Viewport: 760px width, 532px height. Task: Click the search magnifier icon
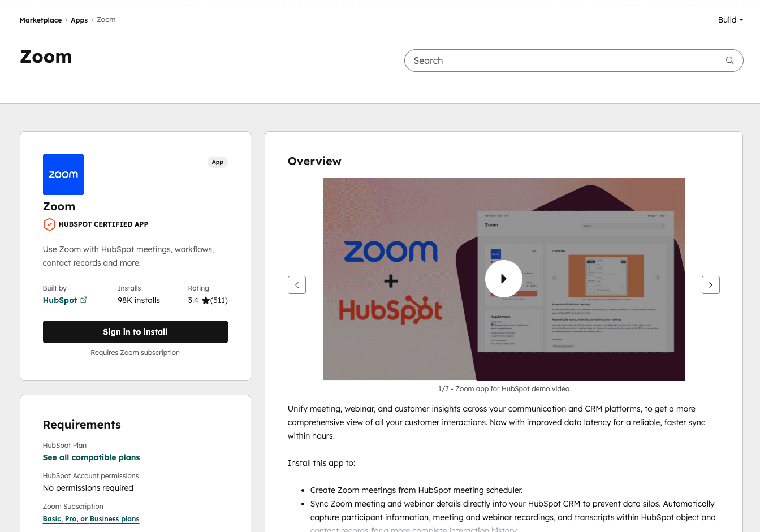click(729, 60)
